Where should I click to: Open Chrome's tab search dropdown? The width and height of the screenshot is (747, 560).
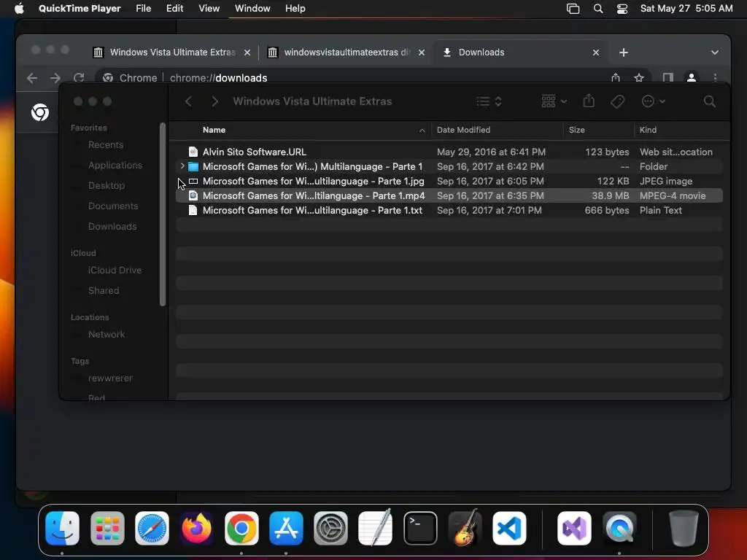click(715, 52)
